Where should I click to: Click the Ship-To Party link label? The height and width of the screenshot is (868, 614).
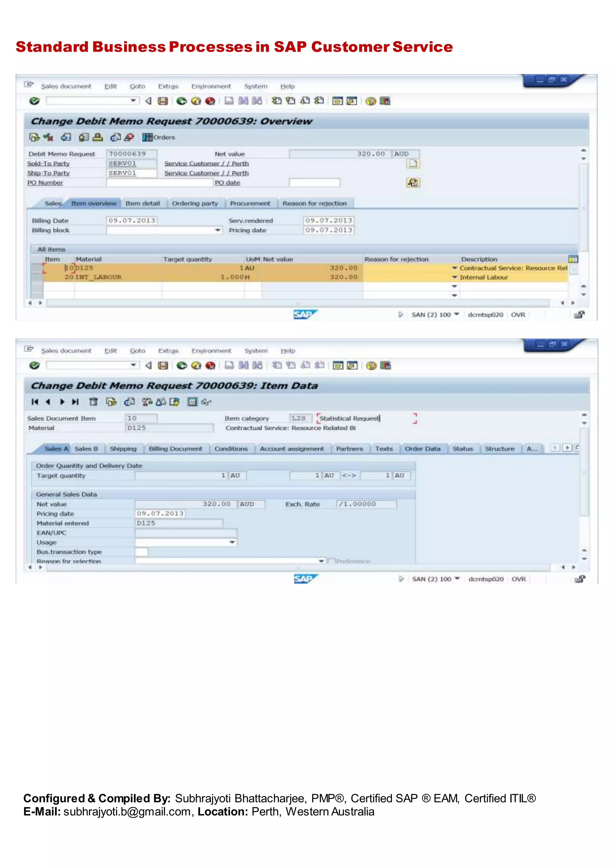(48, 173)
